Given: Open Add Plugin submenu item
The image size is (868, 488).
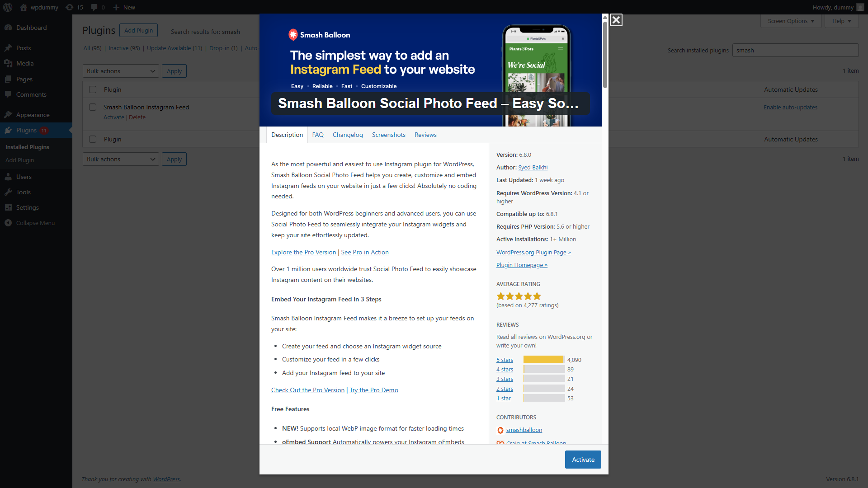Looking at the screenshot, I should [19, 160].
